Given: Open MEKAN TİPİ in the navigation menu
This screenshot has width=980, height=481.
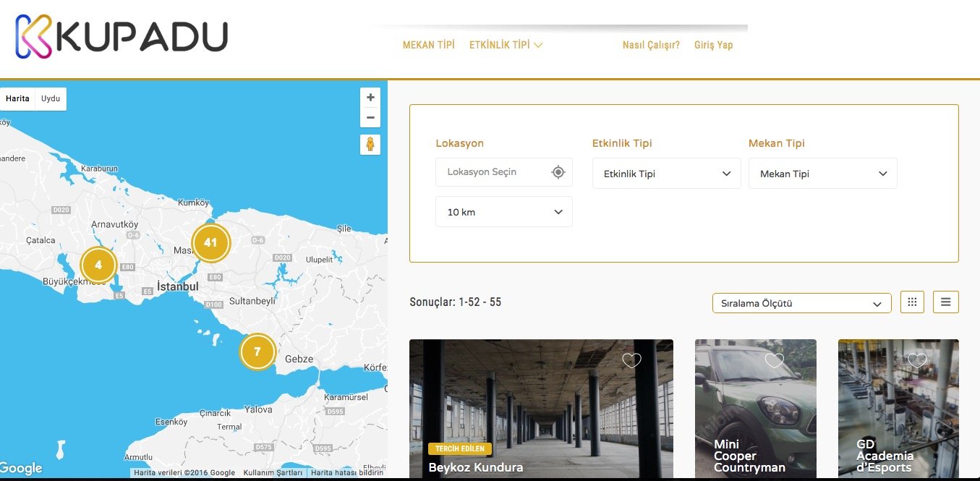Looking at the screenshot, I should [x=428, y=45].
